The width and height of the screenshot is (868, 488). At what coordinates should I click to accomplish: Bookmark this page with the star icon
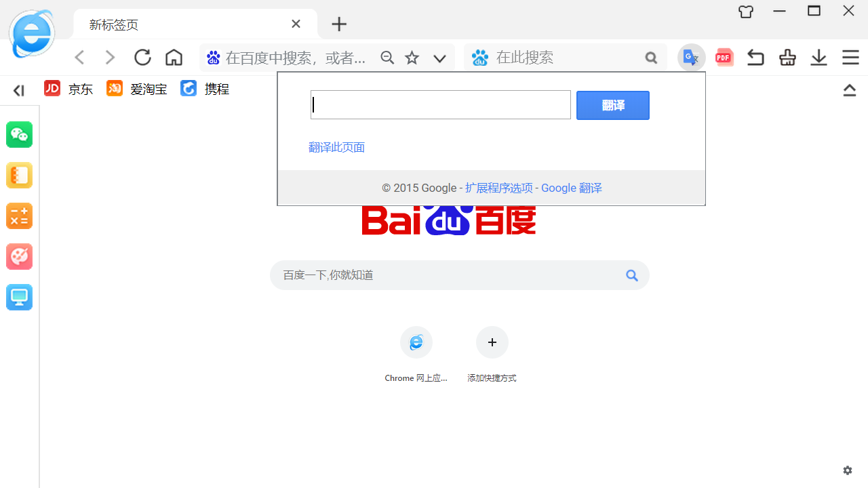tap(412, 58)
